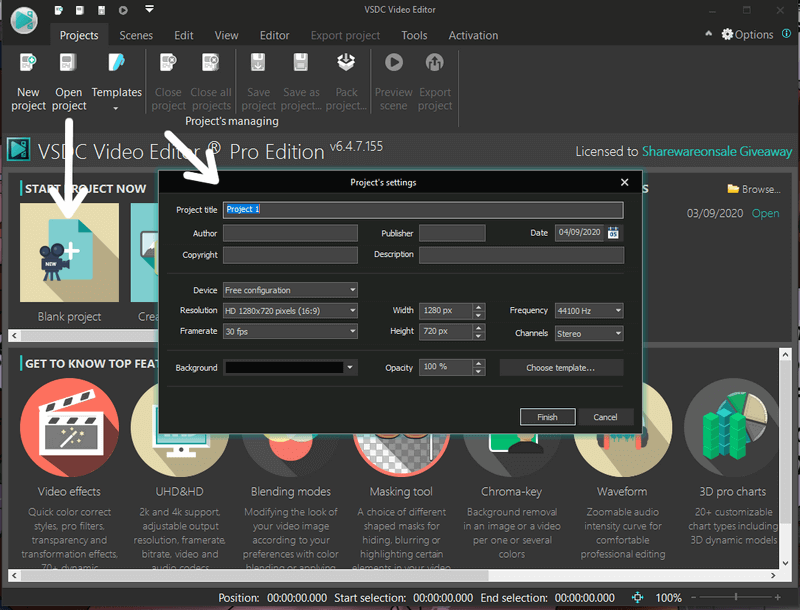Click the 3D pro charts icon

pos(733,427)
